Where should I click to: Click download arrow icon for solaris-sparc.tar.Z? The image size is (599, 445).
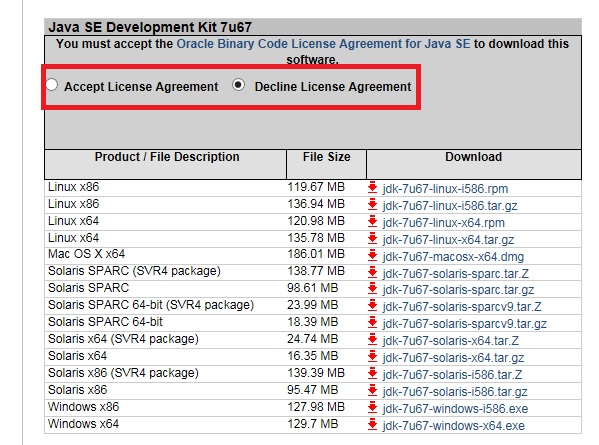[372, 273]
